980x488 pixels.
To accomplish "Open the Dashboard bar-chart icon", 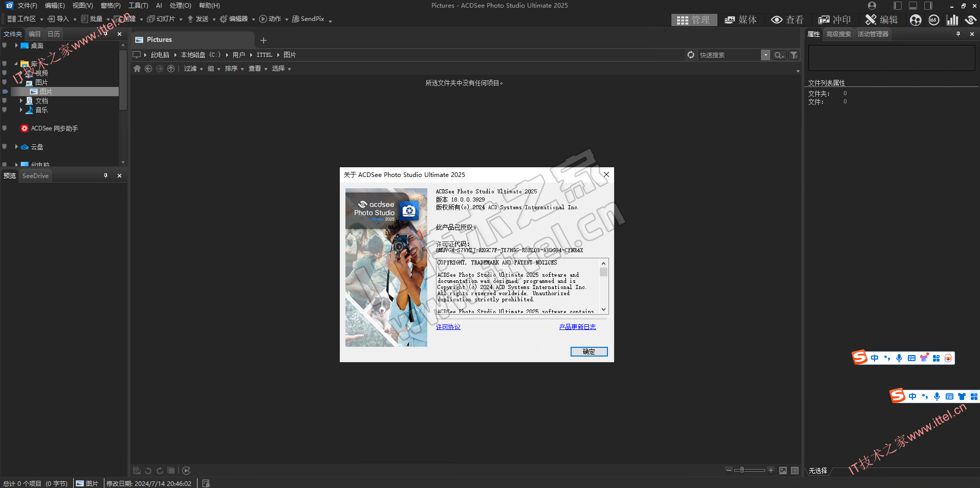I will (952, 19).
